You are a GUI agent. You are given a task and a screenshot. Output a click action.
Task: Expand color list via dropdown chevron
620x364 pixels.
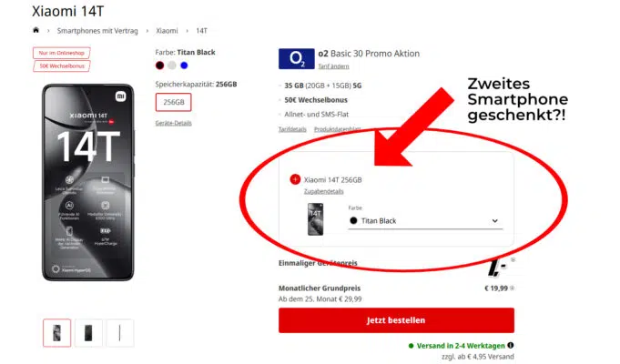click(494, 221)
